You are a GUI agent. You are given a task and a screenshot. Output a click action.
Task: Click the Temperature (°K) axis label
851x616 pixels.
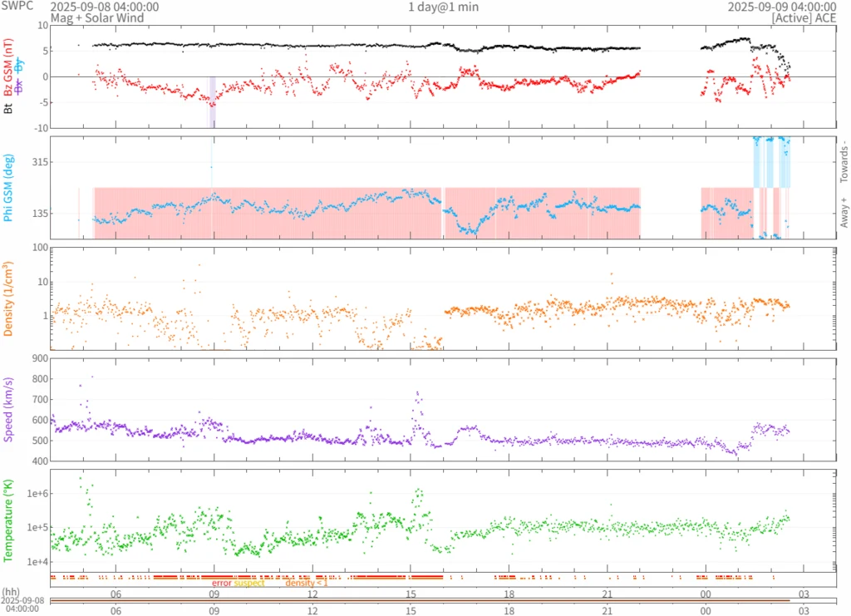10,519
